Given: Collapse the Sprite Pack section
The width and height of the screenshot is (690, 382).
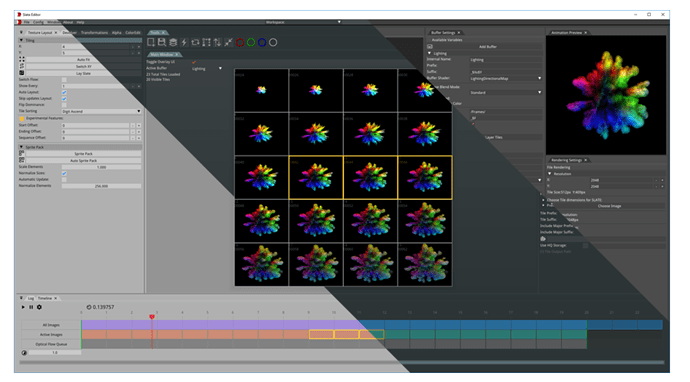Looking at the screenshot, I should point(21,147).
